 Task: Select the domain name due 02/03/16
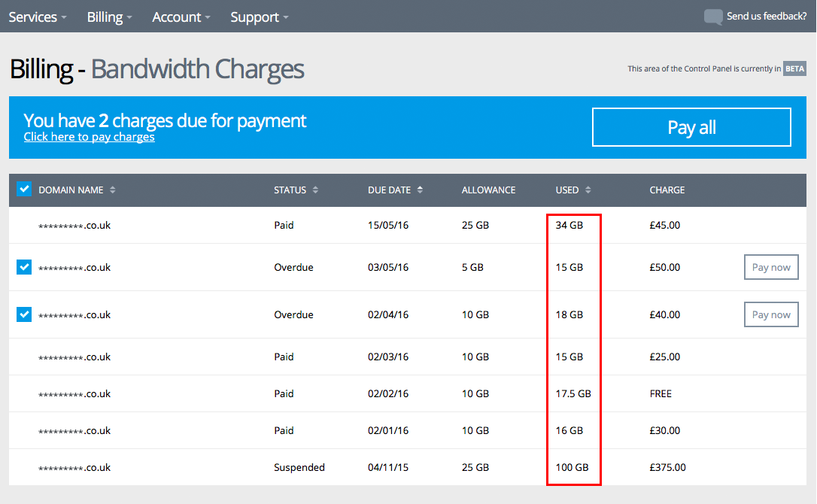(74, 357)
